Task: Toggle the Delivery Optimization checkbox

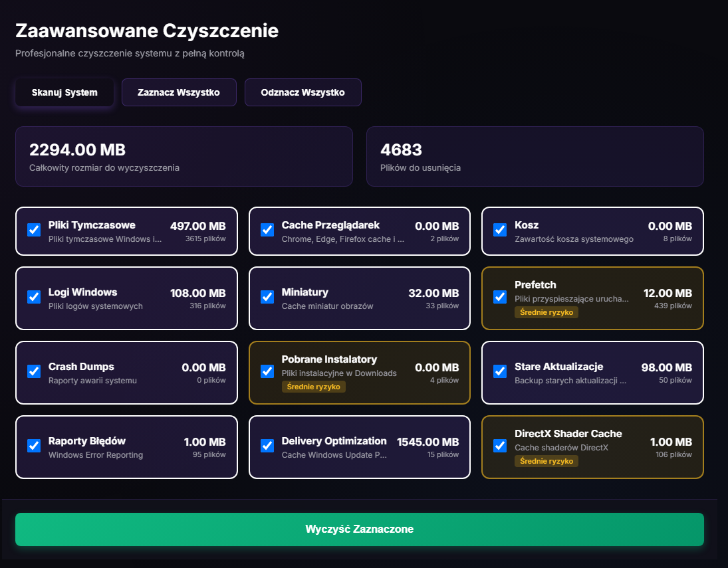Action: (x=267, y=446)
